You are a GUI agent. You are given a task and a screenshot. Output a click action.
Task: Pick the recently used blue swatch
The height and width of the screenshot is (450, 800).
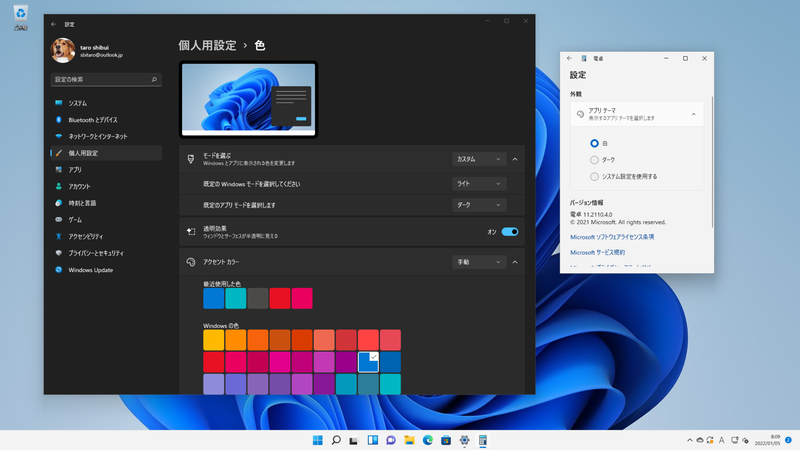(213, 298)
